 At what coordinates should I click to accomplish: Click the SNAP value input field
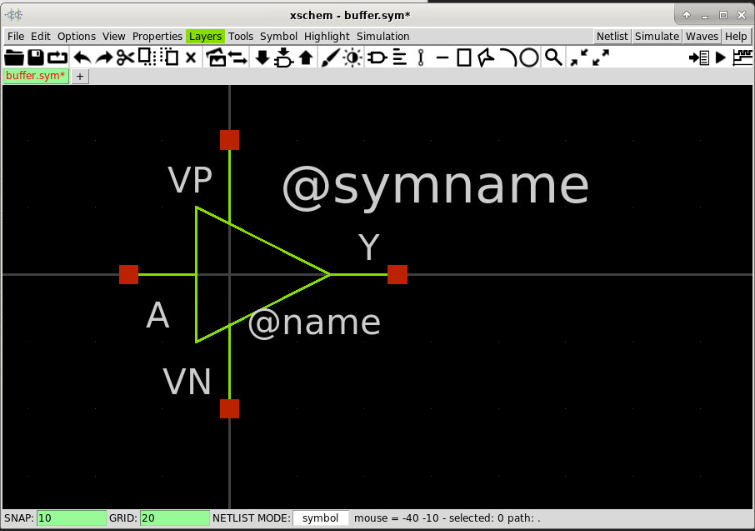coord(71,518)
